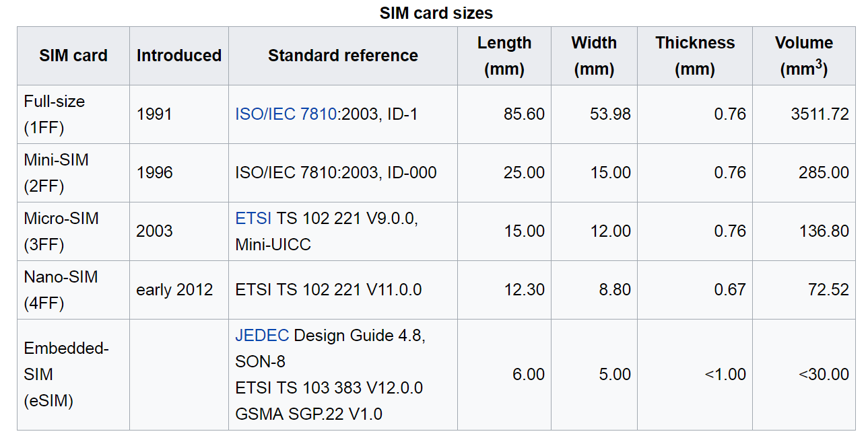Open the JEDEC link
The image size is (868, 446).
point(262,335)
